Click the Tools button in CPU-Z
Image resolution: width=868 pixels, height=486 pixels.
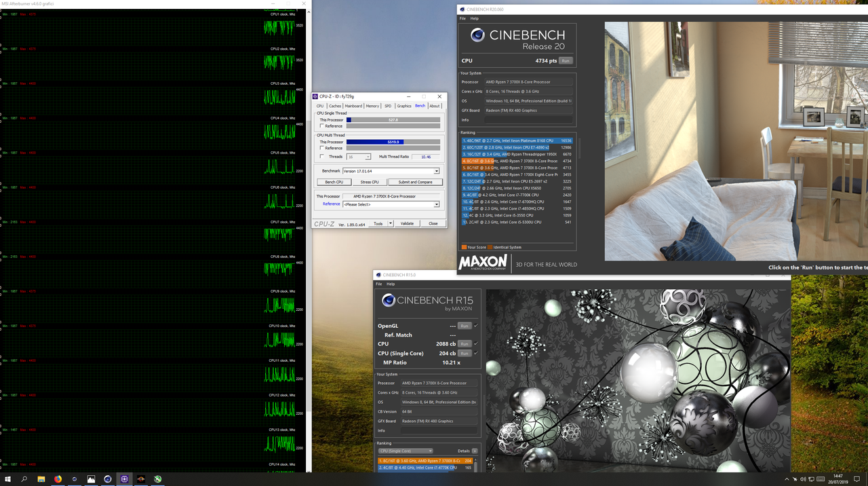(x=378, y=223)
